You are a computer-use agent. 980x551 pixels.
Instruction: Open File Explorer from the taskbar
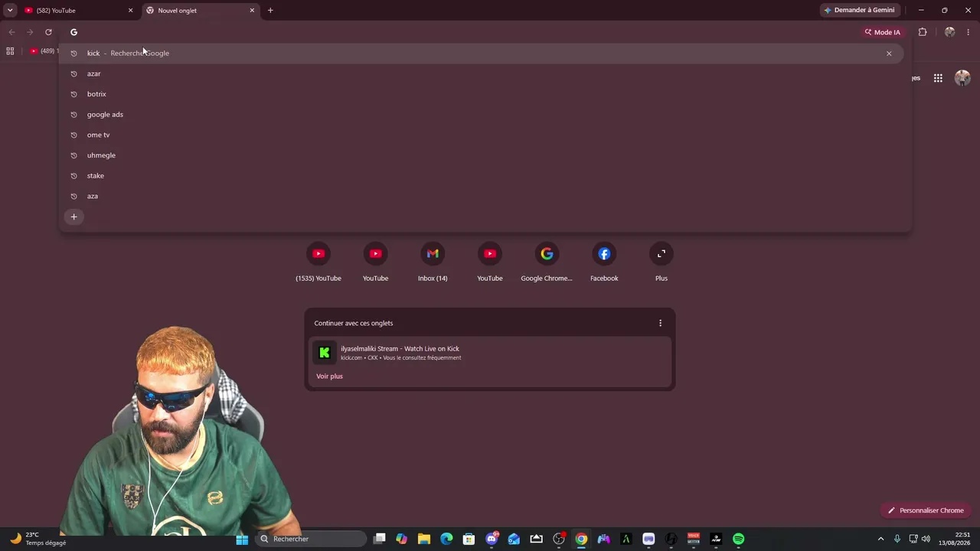(x=424, y=540)
